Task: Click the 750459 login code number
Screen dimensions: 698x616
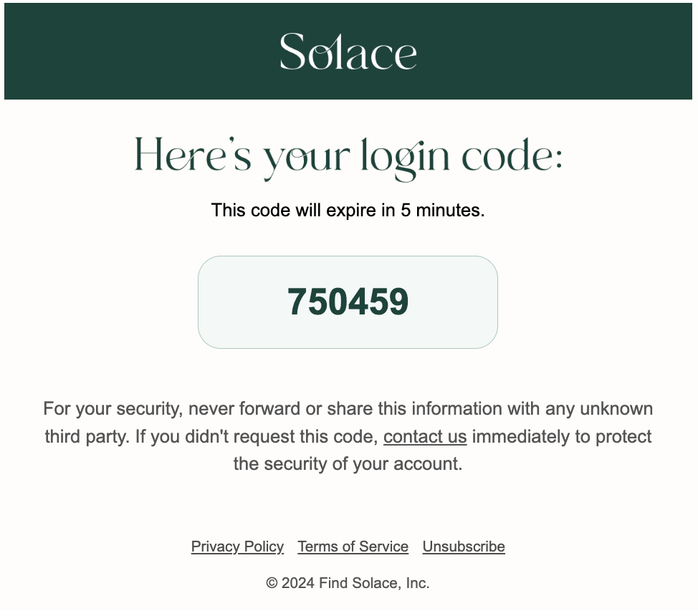Action: click(348, 302)
